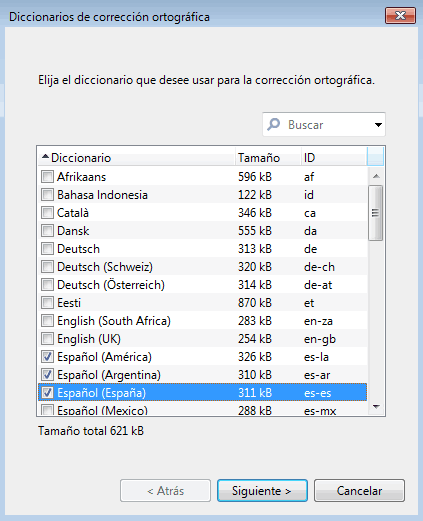Click the magnifier search icon
423x521 pixels.
[x=274, y=125]
